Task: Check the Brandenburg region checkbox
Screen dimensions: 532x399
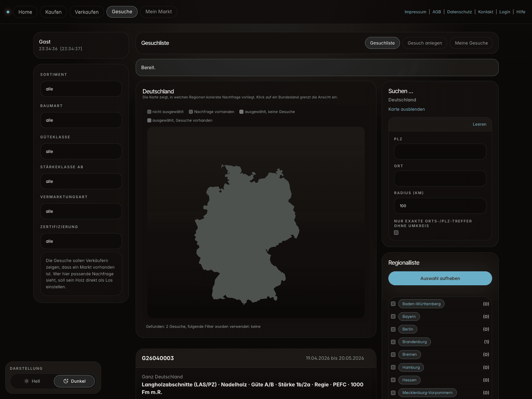Action: pos(393,342)
